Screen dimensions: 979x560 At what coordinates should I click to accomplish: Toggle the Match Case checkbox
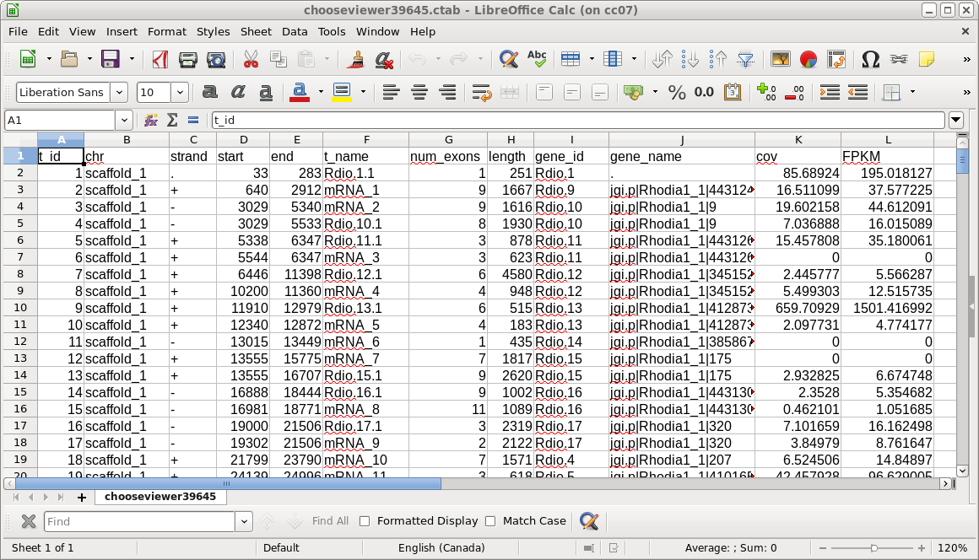click(490, 521)
